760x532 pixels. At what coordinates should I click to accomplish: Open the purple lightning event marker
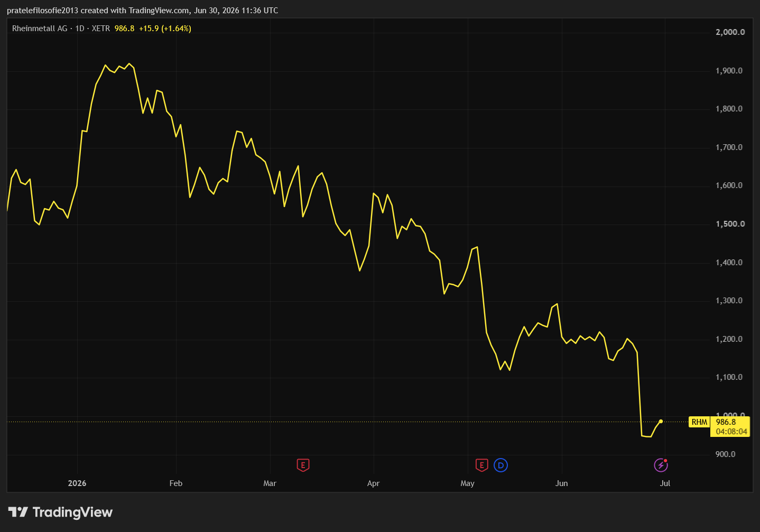pyautogui.click(x=661, y=465)
